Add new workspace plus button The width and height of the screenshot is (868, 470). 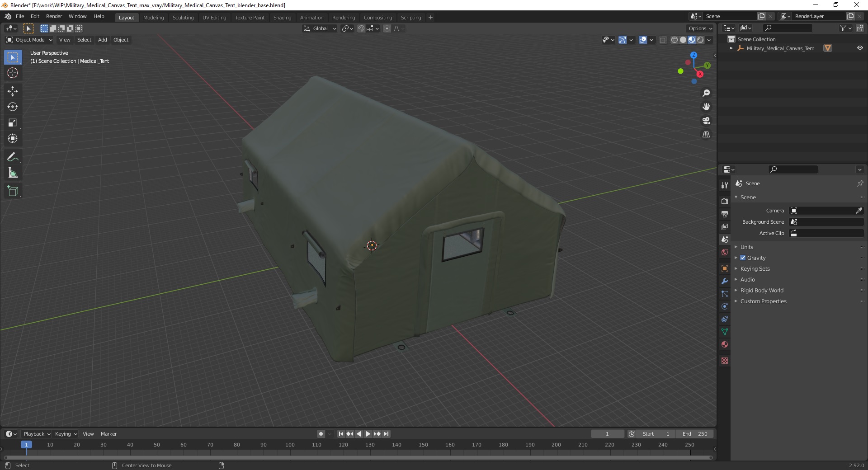pos(430,18)
